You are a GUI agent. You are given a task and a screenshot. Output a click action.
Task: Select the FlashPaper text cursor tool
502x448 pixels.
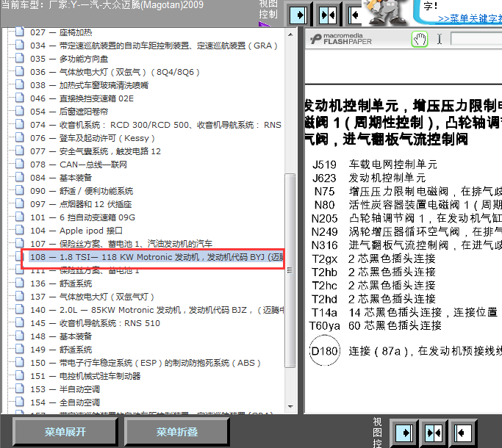[x=440, y=40]
